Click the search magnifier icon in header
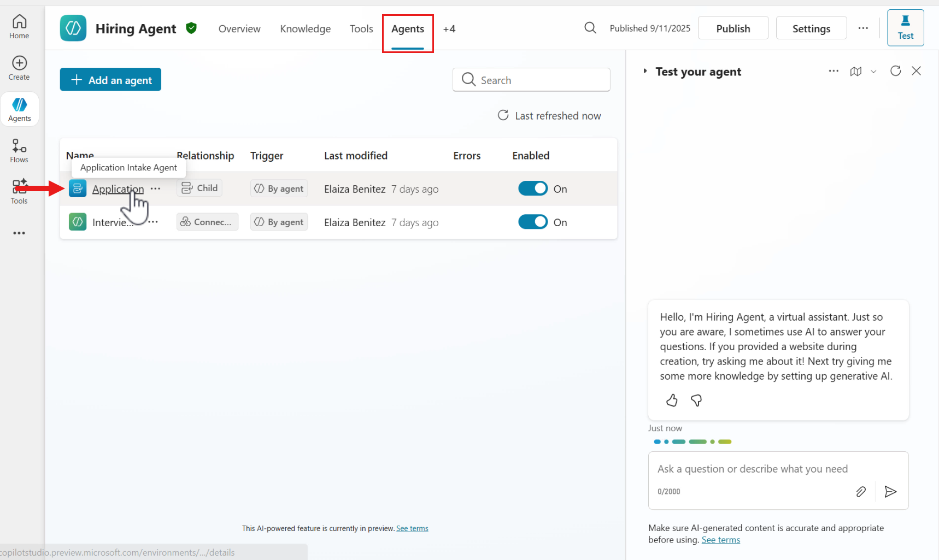 [x=590, y=28]
